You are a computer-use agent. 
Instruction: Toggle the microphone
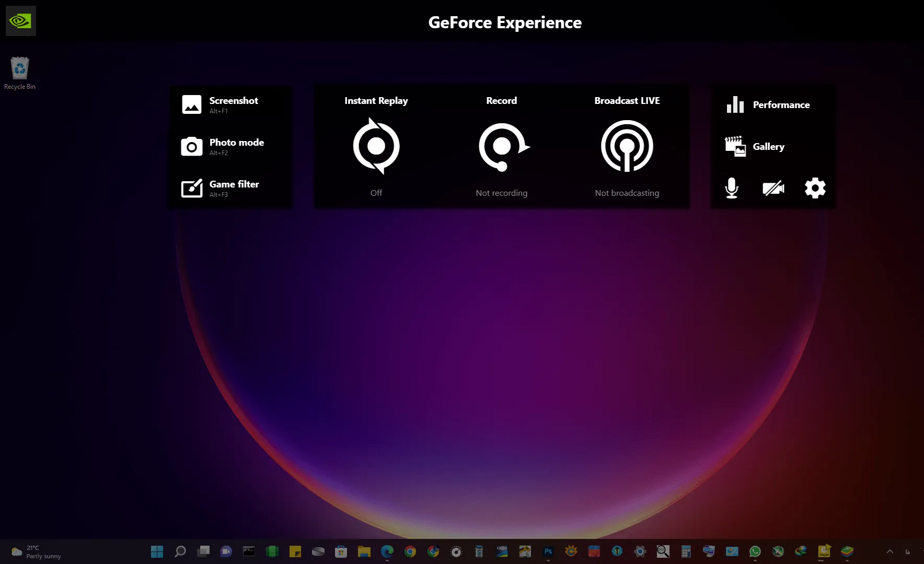(732, 188)
